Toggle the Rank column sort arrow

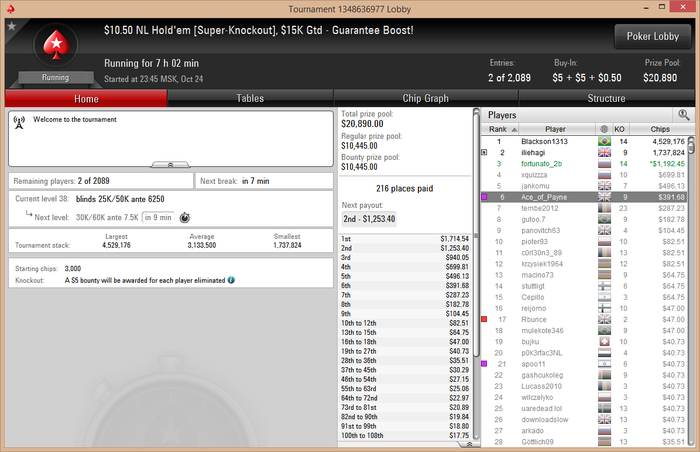pyautogui.click(x=514, y=130)
